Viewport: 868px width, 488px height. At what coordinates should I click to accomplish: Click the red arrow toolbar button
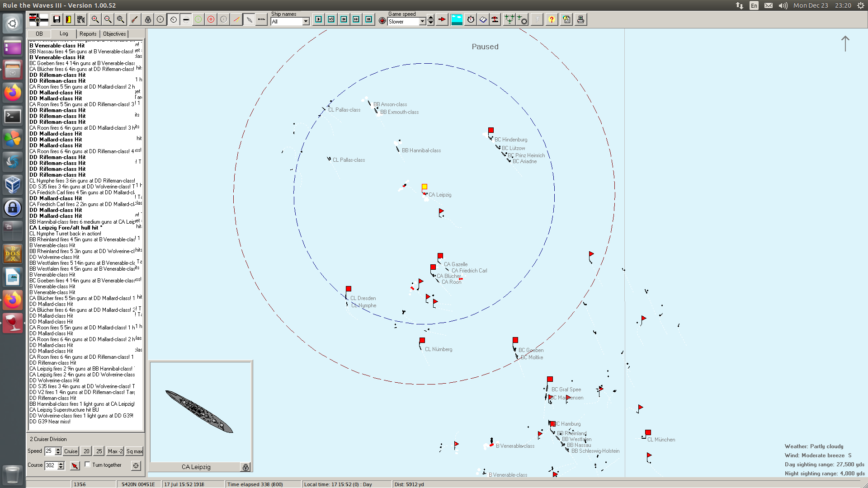(x=442, y=19)
